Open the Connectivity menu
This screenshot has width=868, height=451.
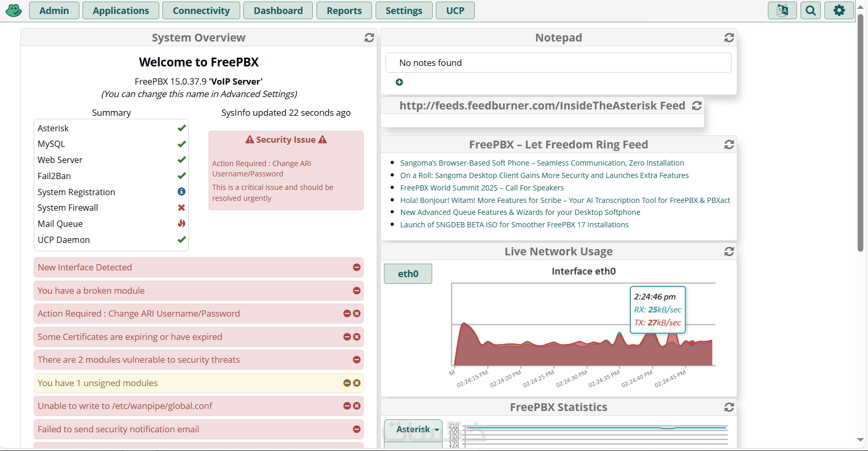tap(201, 10)
